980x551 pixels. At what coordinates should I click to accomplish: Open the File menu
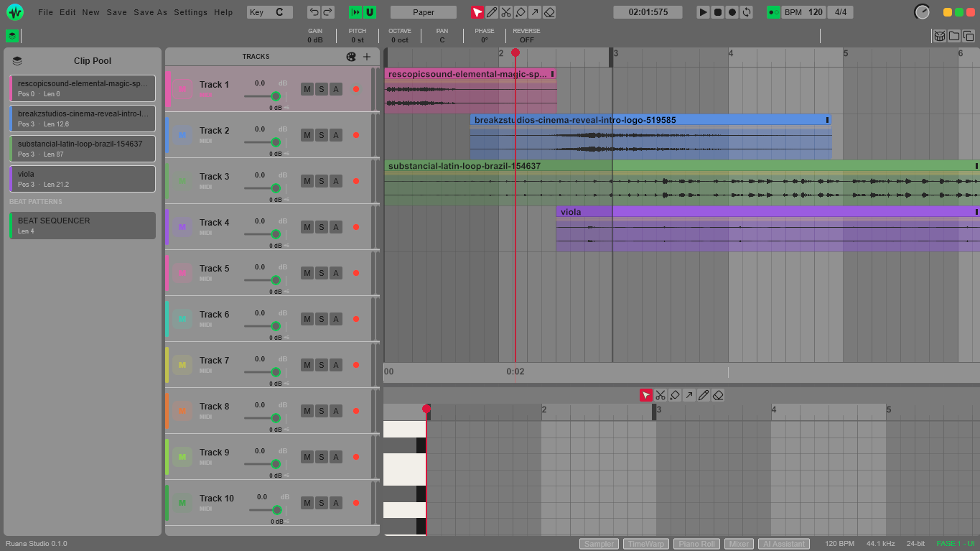45,12
